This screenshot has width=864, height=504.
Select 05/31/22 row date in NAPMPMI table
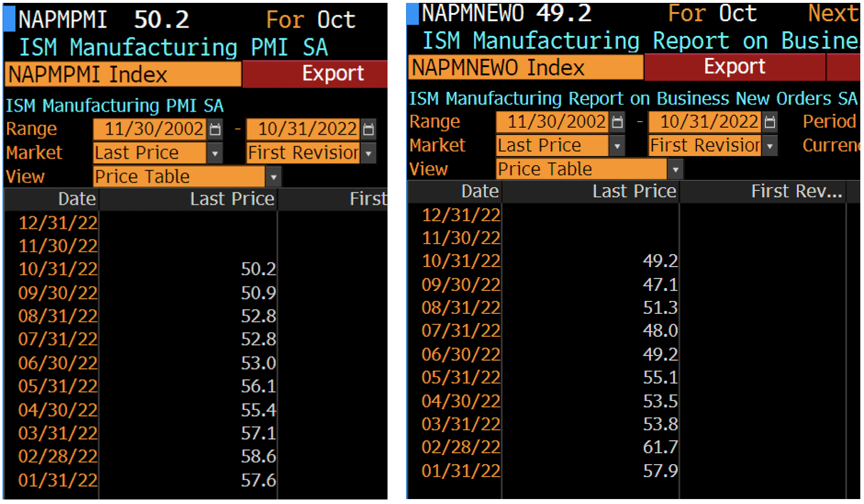(x=58, y=386)
